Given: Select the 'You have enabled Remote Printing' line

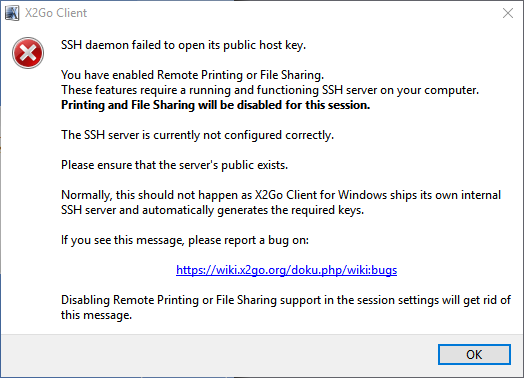Looking at the screenshot, I should click(x=192, y=75).
